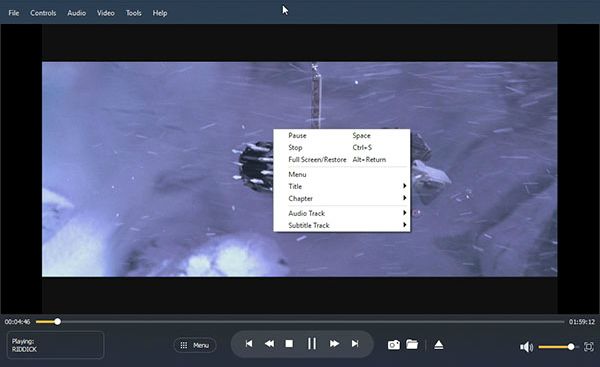Open the snapshot folder icon

coord(412,344)
